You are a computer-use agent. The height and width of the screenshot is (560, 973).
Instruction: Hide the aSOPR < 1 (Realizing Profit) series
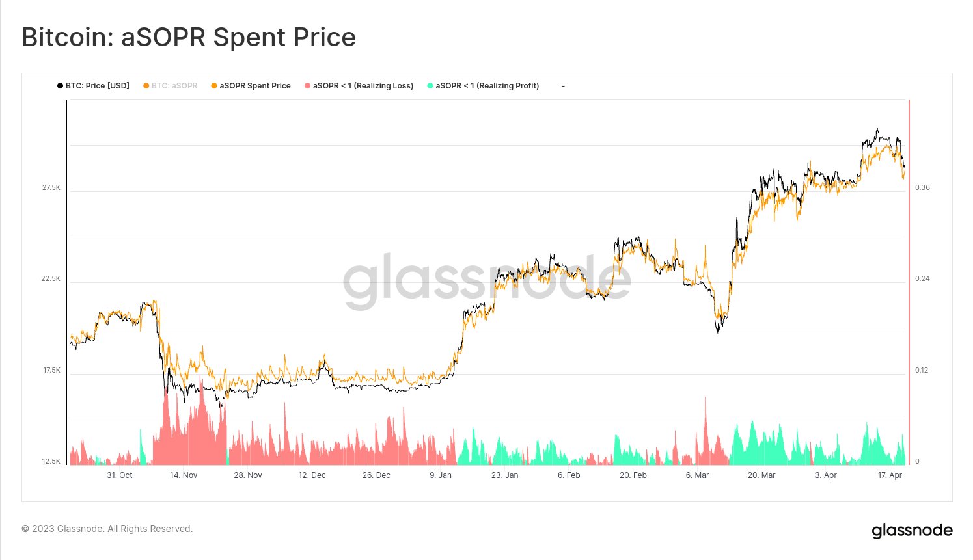(487, 86)
